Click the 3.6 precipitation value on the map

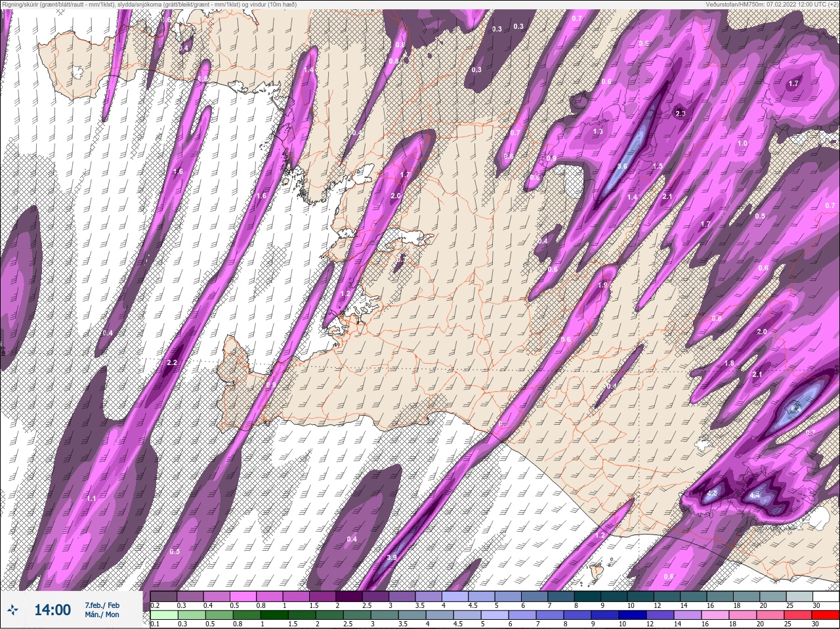622,166
